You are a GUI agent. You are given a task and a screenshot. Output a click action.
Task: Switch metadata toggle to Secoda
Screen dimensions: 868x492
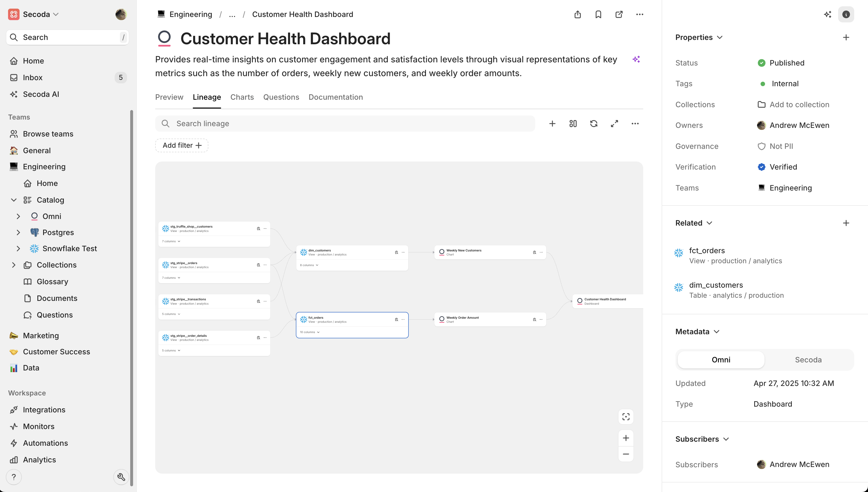[808, 360]
